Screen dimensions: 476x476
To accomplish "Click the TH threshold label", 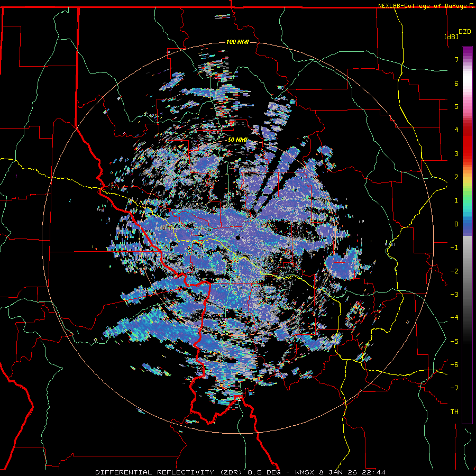I will coord(454,412).
